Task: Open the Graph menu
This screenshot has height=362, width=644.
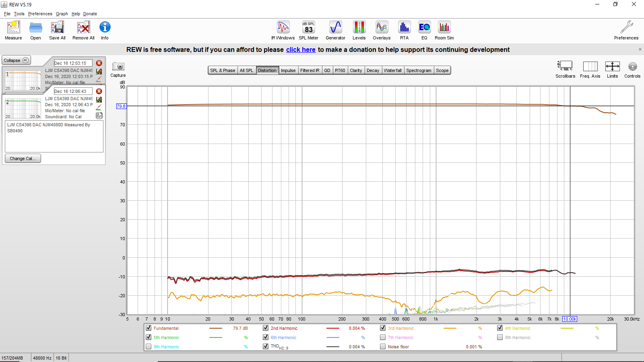Action: [x=62, y=14]
